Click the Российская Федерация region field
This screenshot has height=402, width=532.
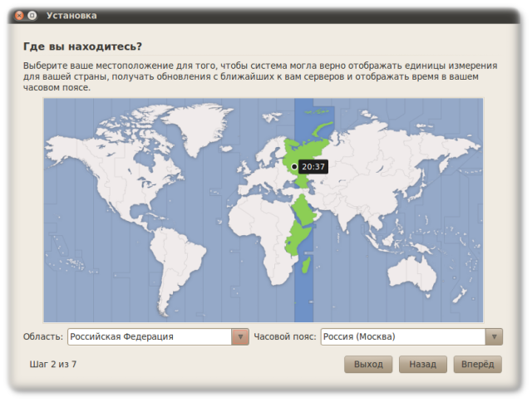(x=148, y=336)
